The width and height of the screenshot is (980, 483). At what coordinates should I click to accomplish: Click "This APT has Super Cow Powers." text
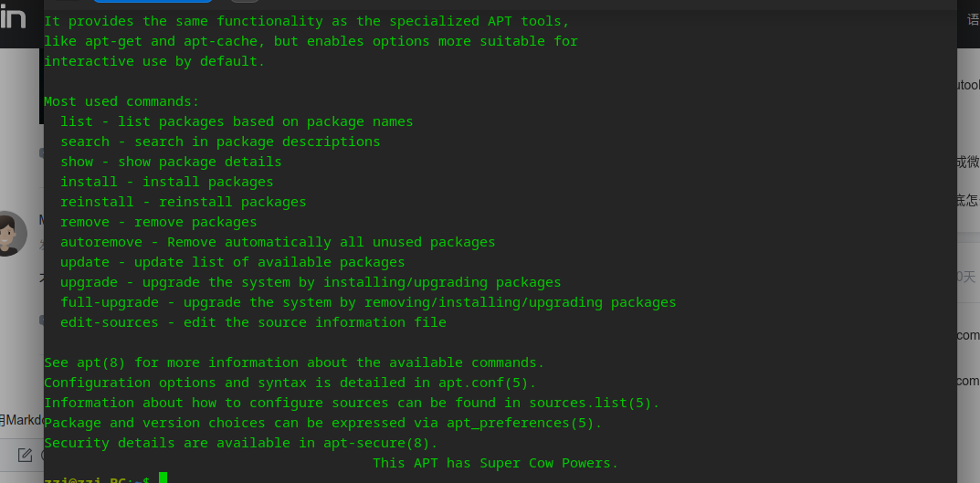pyautogui.click(x=495, y=463)
